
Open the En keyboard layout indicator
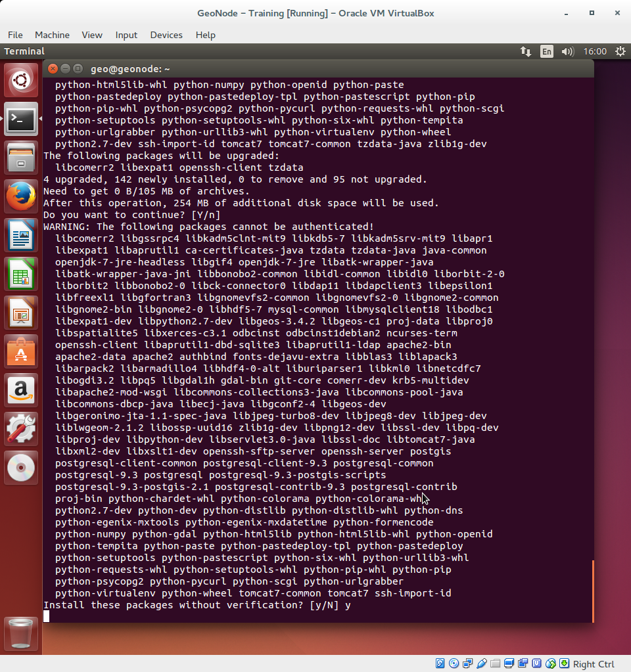[x=546, y=51]
